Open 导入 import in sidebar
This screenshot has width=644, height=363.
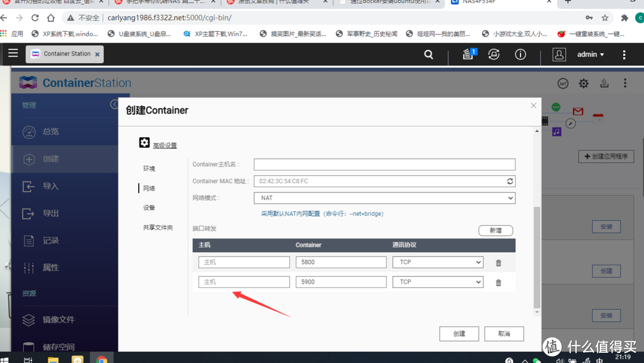pos(65,186)
